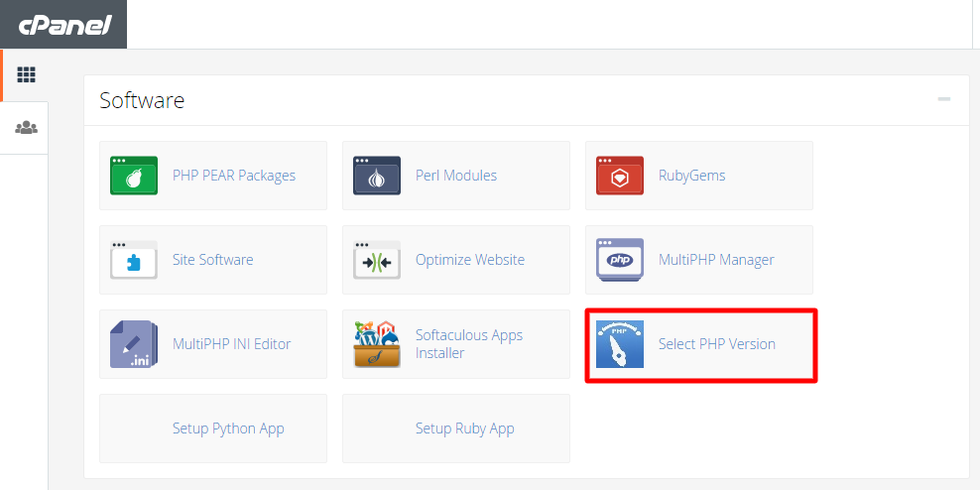Open Optimize Website link

[x=470, y=260]
